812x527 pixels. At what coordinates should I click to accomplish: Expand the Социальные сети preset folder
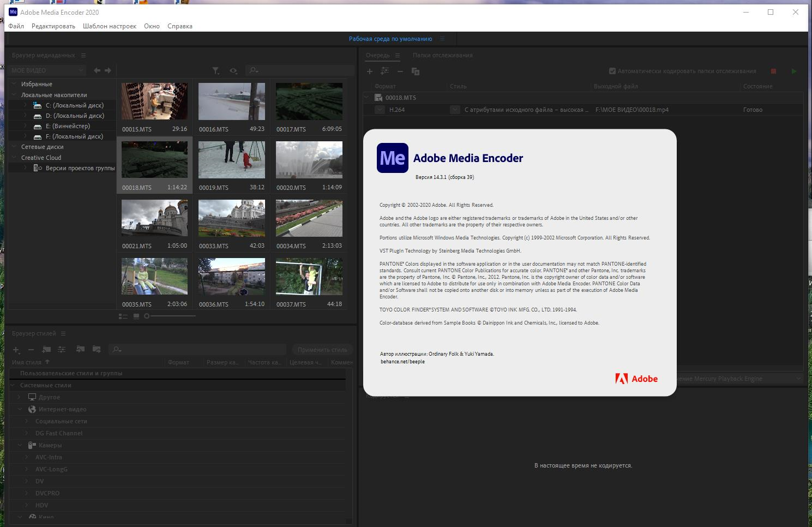[x=27, y=421]
